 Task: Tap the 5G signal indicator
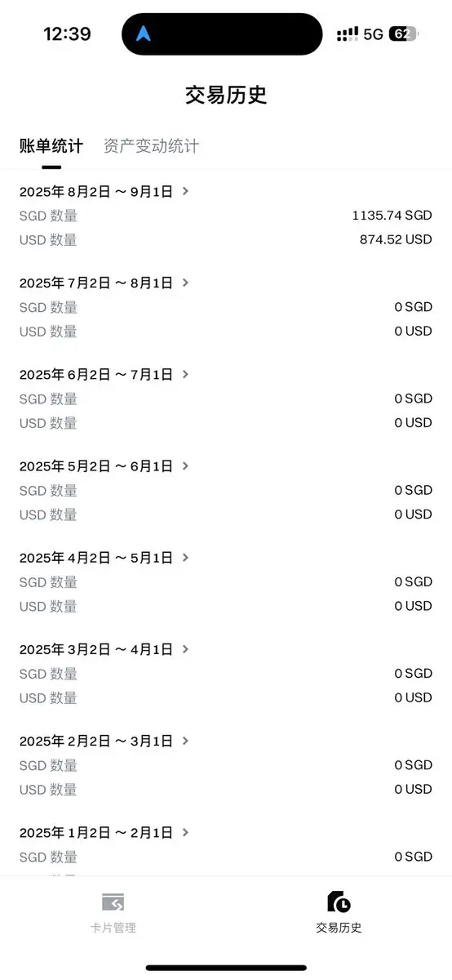click(373, 34)
